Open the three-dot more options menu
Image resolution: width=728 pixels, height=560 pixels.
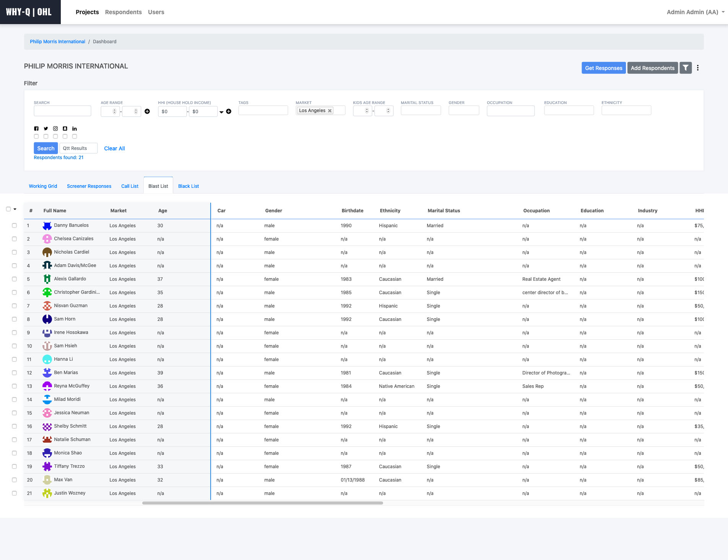(698, 68)
